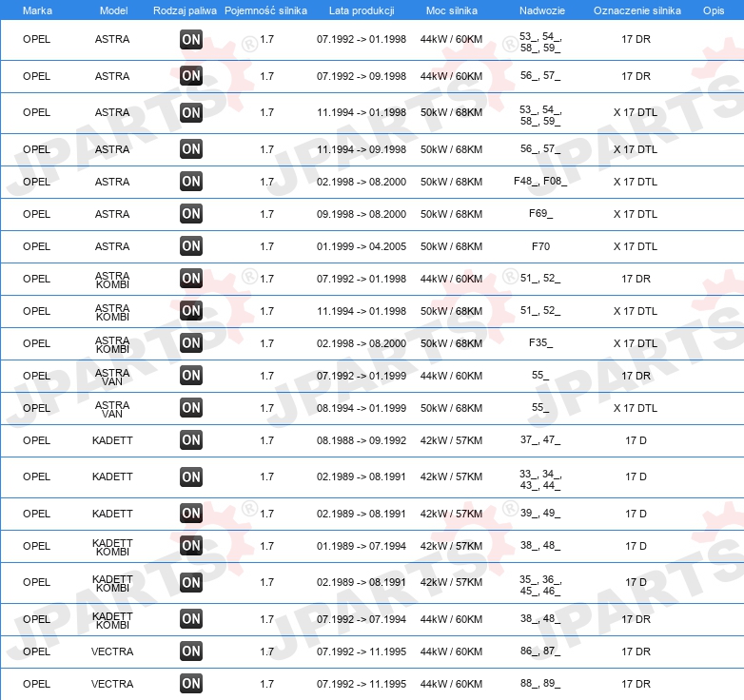Viewport: 744px width, 700px height.
Task: Click the ON badge for Astra Kombi 11.1994 -> 01.1998
Action: pyautogui.click(x=191, y=311)
